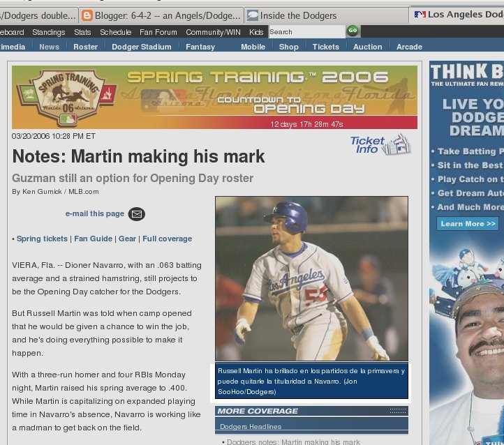Open the Roster navigation link
The height and width of the screenshot is (445, 504).
tap(85, 47)
